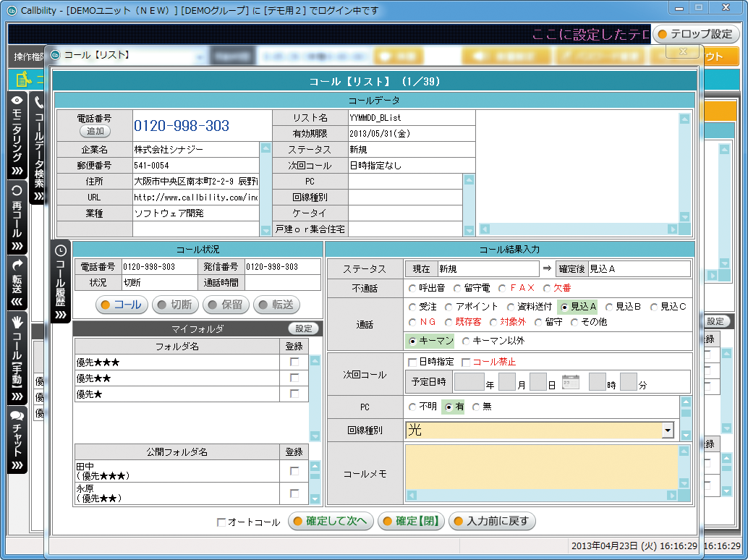Image resolution: width=748 pixels, height=560 pixels.
Task: Open the コールデータ検索 side panel tab
Action: pyautogui.click(x=38, y=148)
